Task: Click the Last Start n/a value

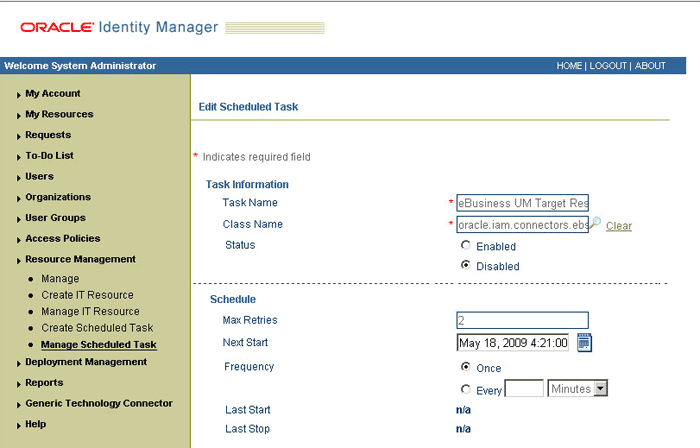Action: [463, 410]
